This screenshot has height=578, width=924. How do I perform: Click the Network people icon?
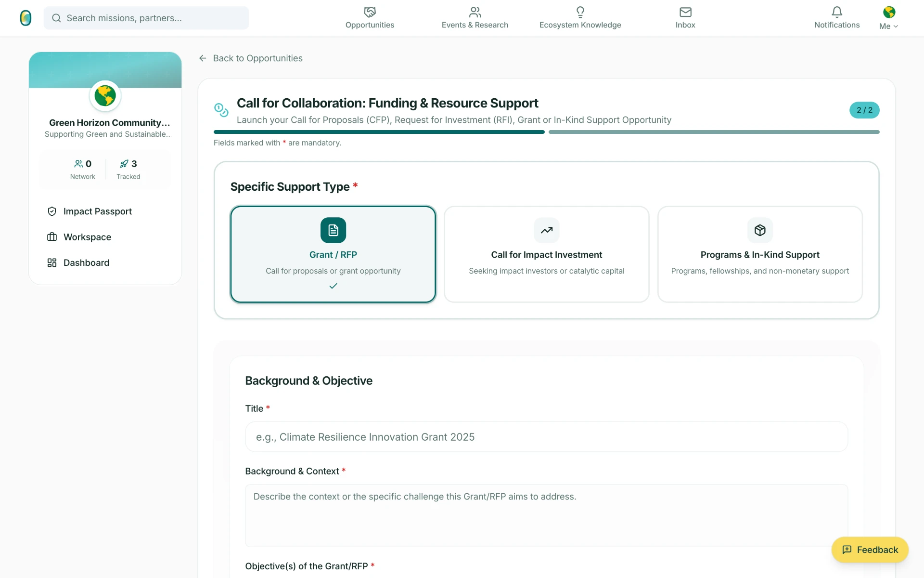coord(78,164)
